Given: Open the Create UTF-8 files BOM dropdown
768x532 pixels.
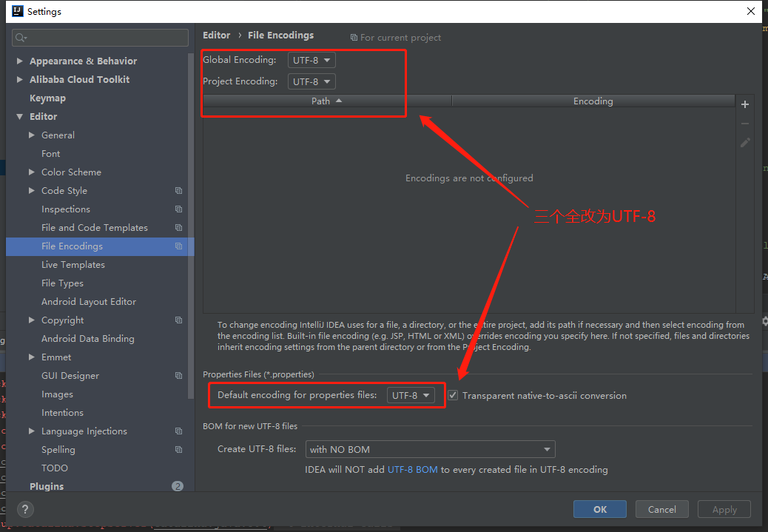Looking at the screenshot, I should tap(430, 449).
